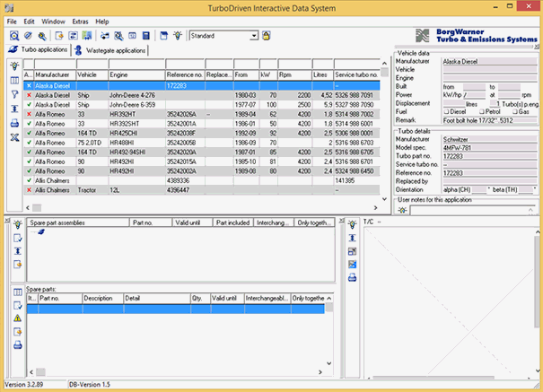The image size is (543, 392).
Task: Switch to the Wastegate applications tab
Action: click(x=110, y=50)
